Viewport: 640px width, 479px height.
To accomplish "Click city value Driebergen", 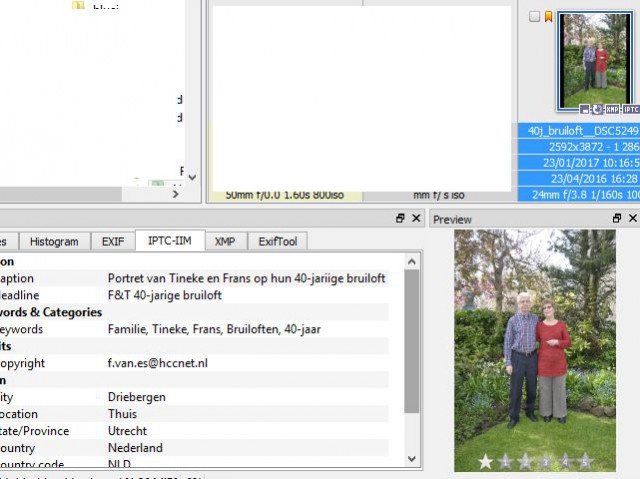I will [137, 397].
